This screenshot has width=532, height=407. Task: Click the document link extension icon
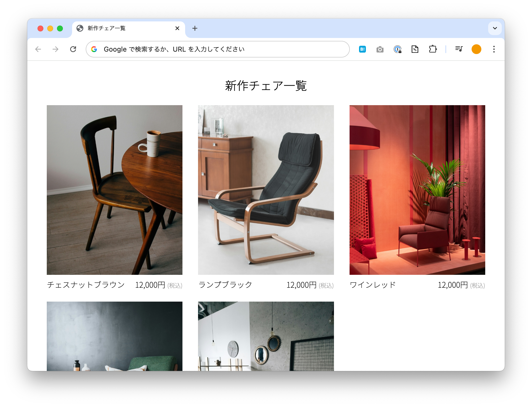pos(415,49)
